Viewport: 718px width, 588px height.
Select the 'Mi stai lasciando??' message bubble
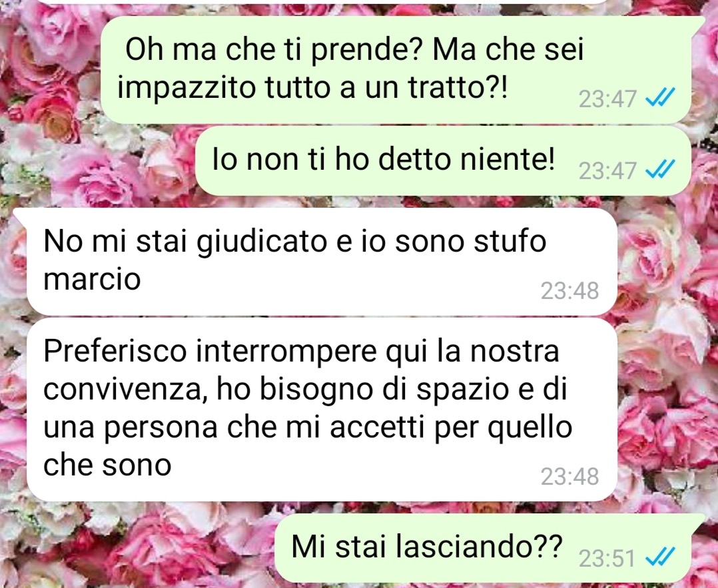483,548
